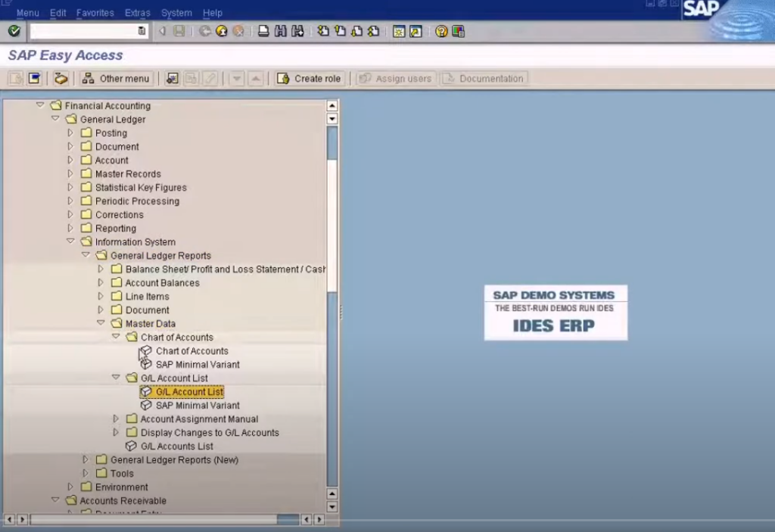Image resolution: width=775 pixels, height=532 pixels.
Task: Click the folder icon next to Posting
Action: (x=86, y=132)
